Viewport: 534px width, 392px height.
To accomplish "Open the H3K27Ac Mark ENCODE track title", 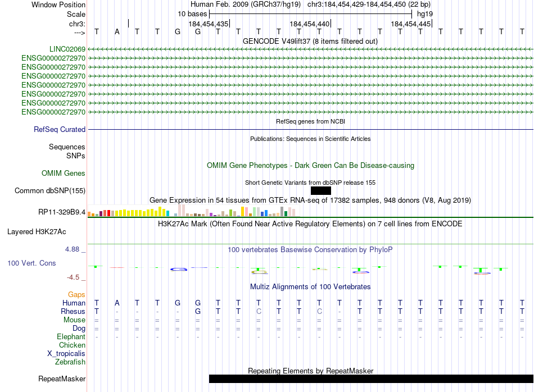I will (x=310, y=224).
